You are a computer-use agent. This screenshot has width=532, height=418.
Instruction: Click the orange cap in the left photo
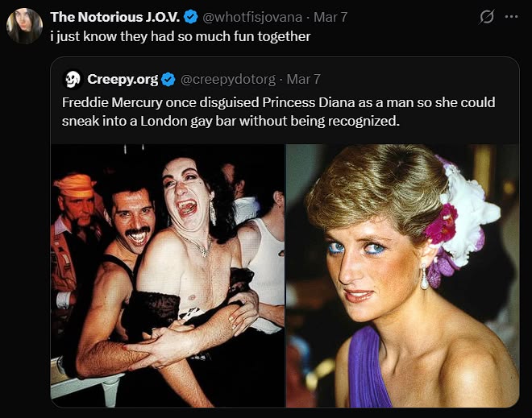point(75,184)
